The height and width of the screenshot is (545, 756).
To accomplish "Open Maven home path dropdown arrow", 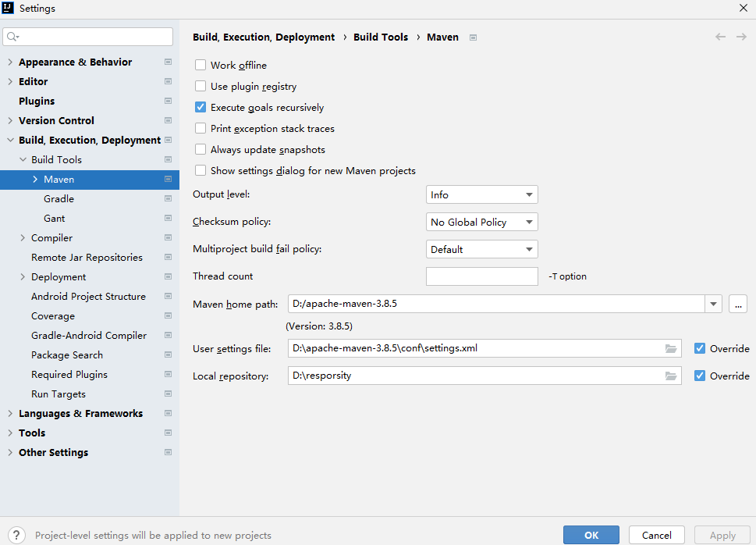I will click(713, 304).
